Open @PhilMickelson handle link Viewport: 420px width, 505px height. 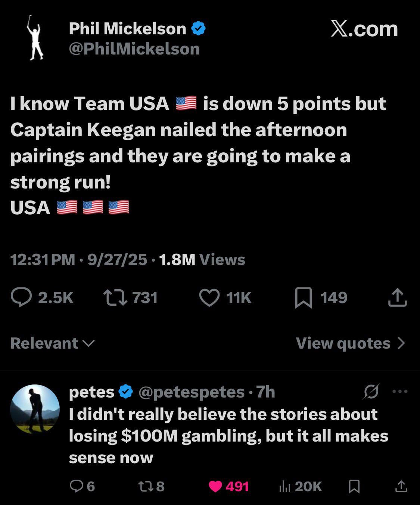pyautogui.click(x=134, y=49)
